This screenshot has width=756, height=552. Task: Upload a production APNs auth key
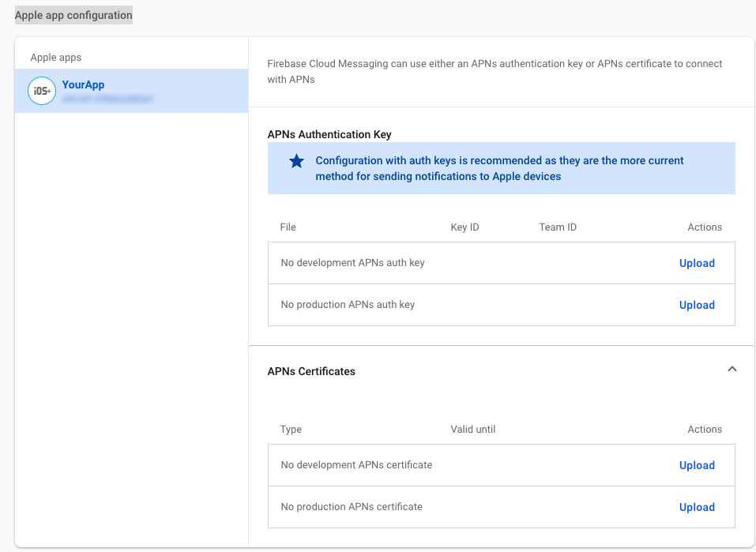coord(696,305)
